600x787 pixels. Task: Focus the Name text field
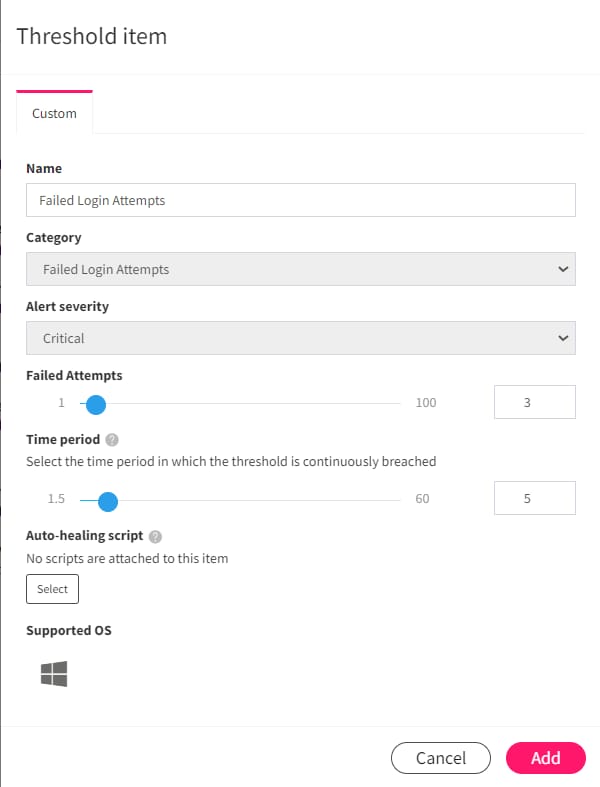[x=300, y=200]
